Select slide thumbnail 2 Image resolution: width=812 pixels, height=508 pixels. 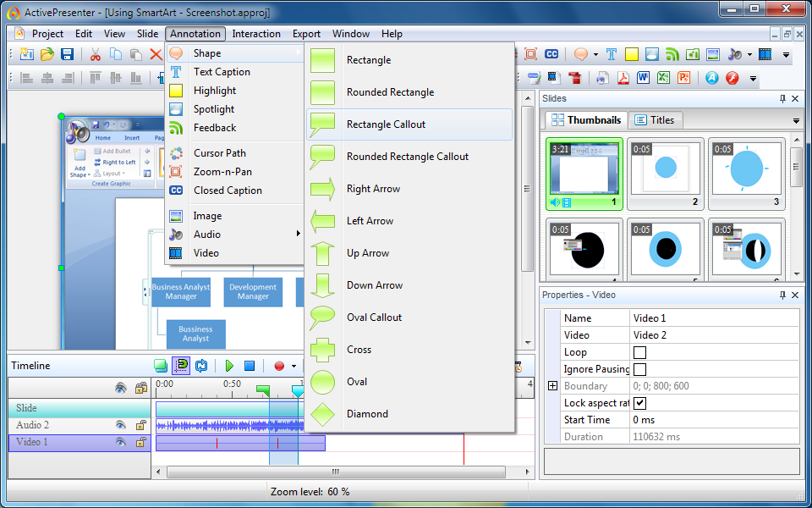[666, 174]
